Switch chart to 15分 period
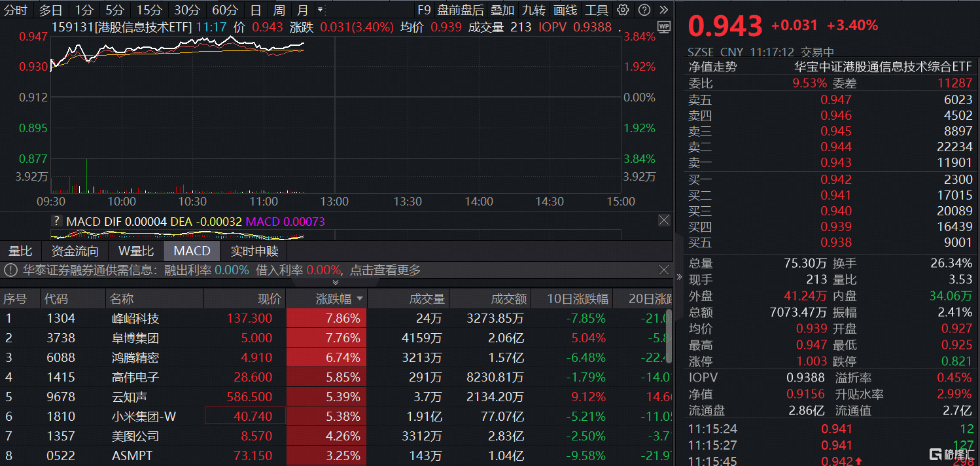The width and height of the screenshot is (980, 466). tap(149, 10)
